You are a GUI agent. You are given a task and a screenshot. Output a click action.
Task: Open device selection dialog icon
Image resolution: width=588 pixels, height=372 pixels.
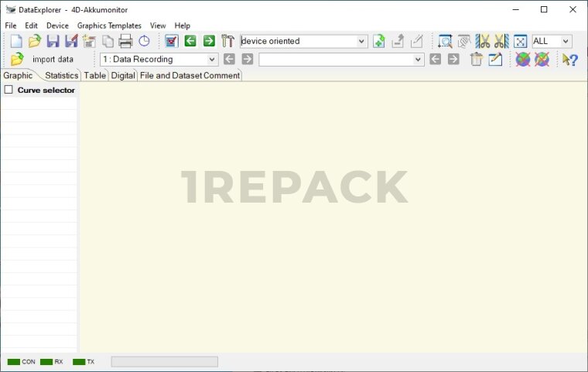point(172,42)
